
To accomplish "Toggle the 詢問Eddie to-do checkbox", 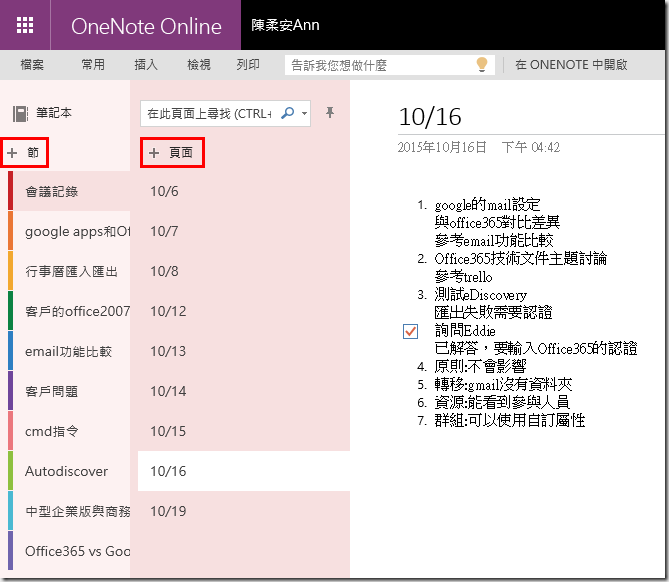I will (x=410, y=331).
